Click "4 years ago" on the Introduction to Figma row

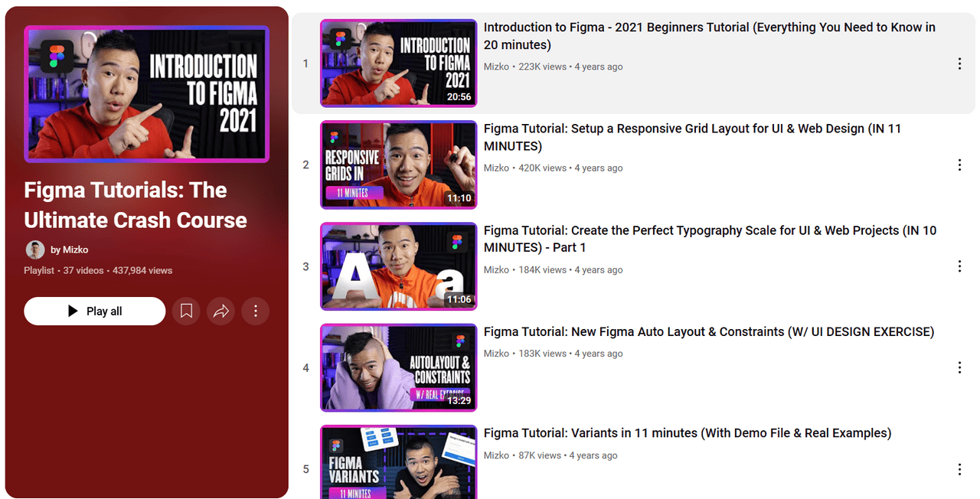pyautogui.click(x=599, y=67)
